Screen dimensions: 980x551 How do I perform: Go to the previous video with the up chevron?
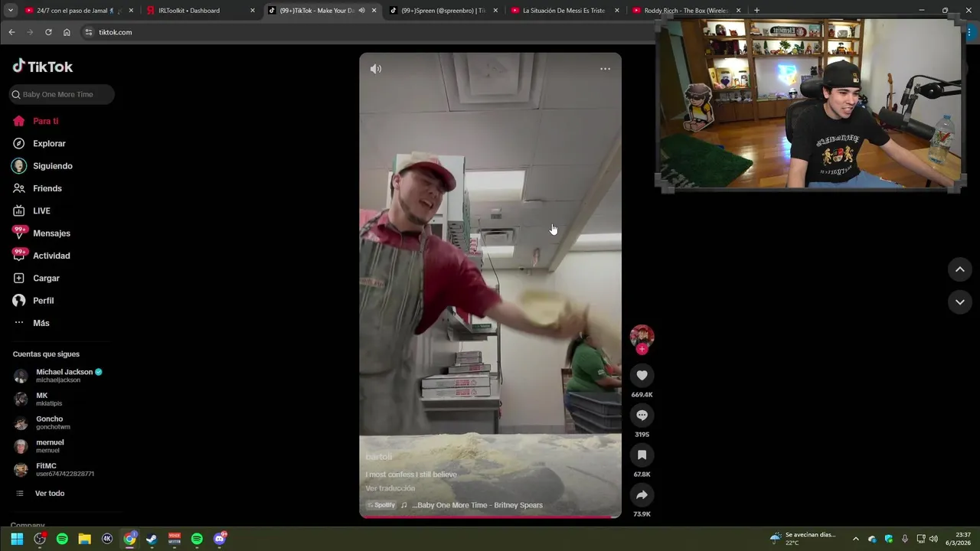click(959, 269)
